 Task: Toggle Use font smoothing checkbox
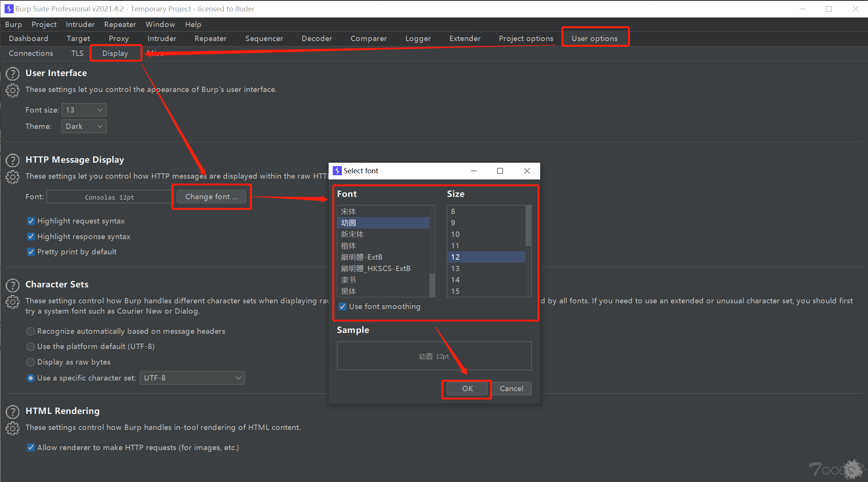pyautogui.click(x=343, y=306)
